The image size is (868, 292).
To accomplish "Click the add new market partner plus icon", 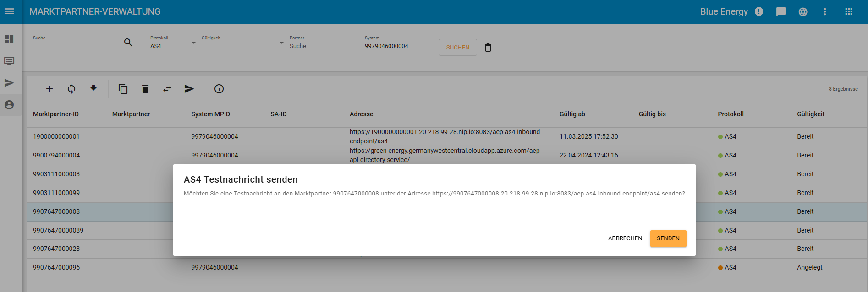I will tap(49, 89).
